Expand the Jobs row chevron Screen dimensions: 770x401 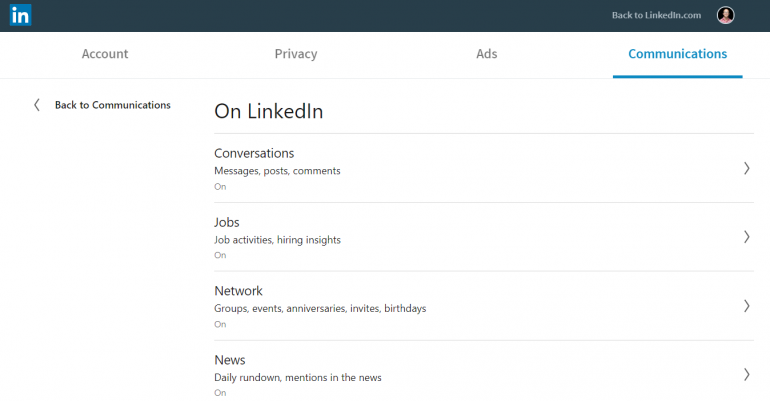pyautogui.click(x=746, y=237)
